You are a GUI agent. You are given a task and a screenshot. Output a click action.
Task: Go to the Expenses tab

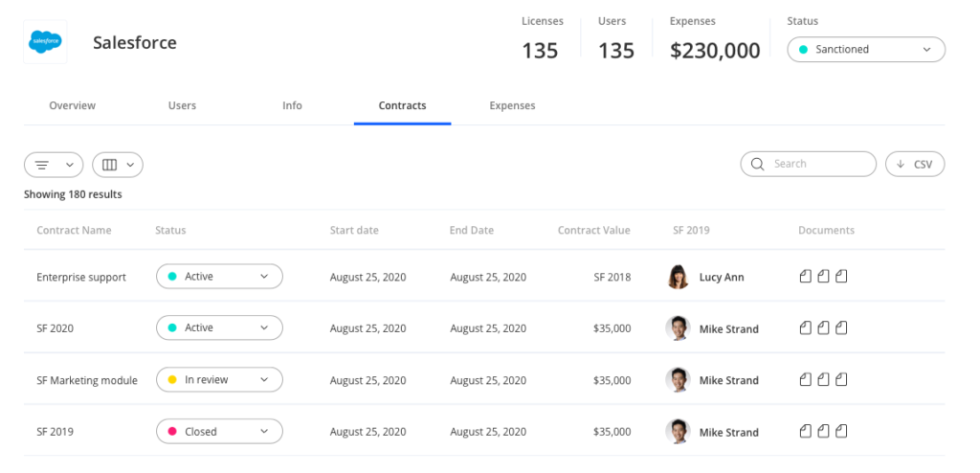[x=513, y=105]
